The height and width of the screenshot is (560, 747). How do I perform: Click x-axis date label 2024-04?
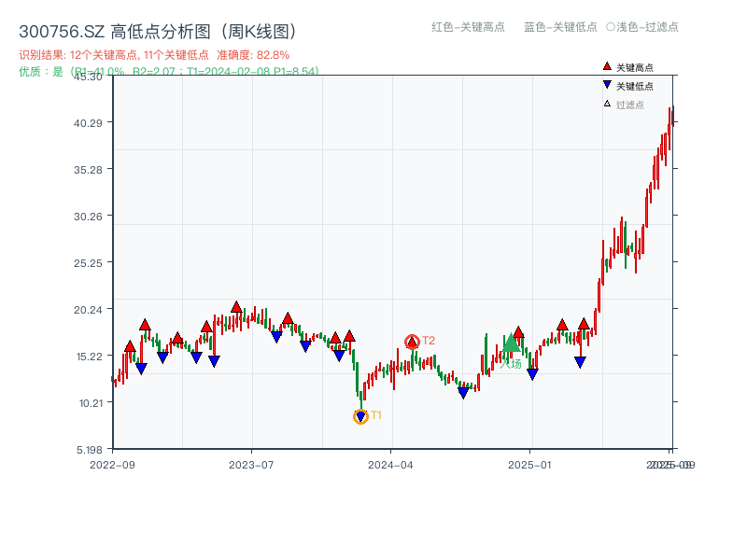pos(390,465)
